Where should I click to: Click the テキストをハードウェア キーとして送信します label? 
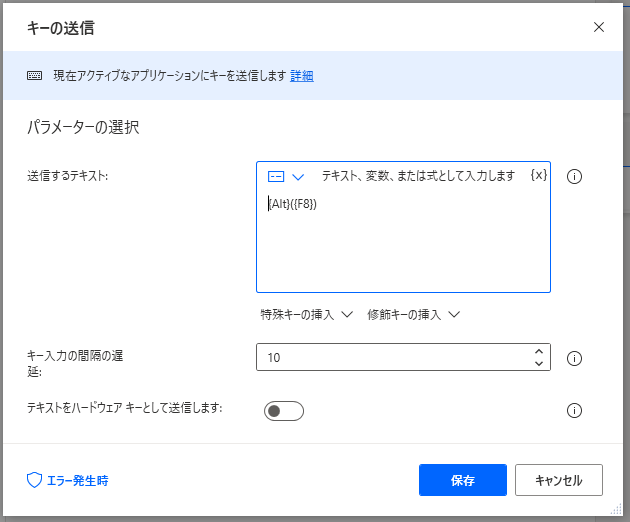(x=124, y=408)
